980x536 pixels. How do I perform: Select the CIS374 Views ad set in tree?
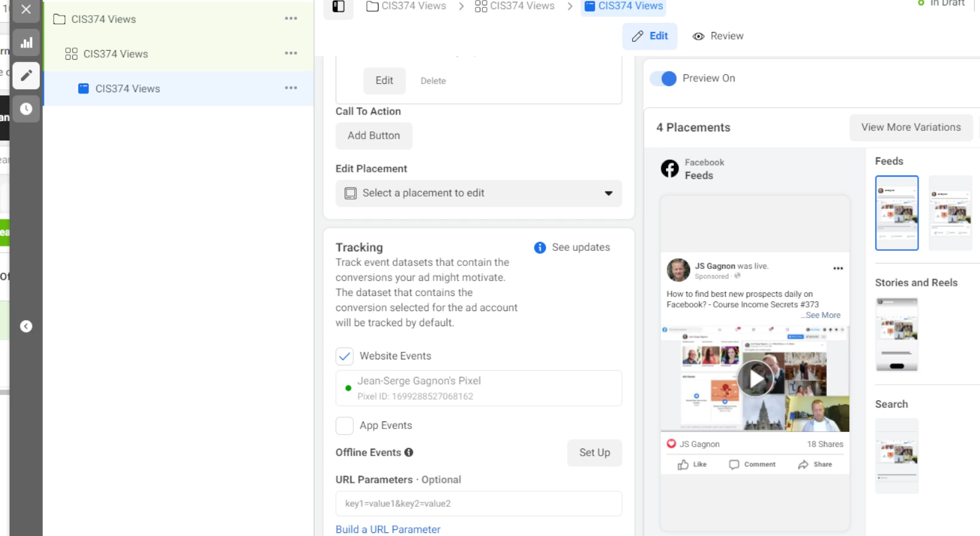[x=116, y=54]
